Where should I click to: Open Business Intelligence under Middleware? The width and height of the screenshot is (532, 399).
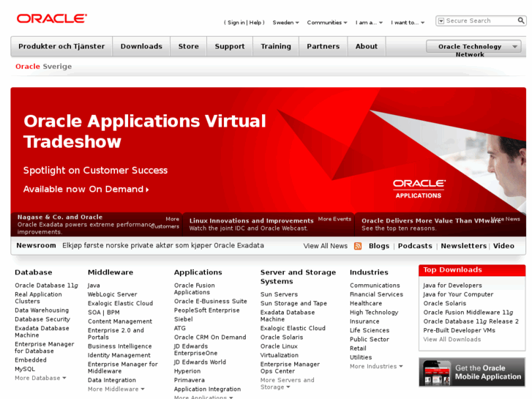120,346
